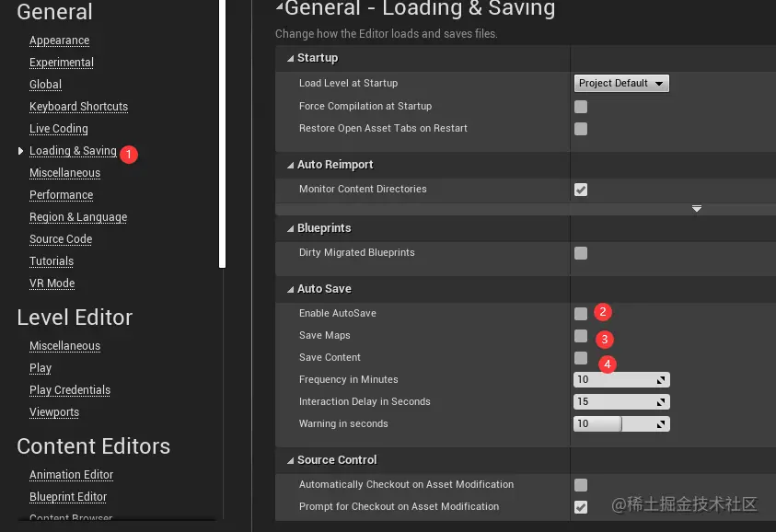776x532 pixels.
Task: Click the sidebar vertical scrollbar
Action: (x=222, y=133)
